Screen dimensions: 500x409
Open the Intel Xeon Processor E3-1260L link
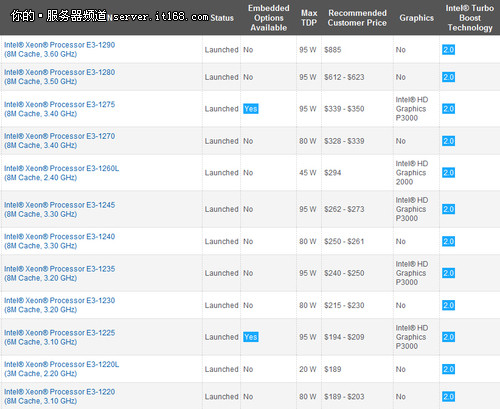pos(61,173)
